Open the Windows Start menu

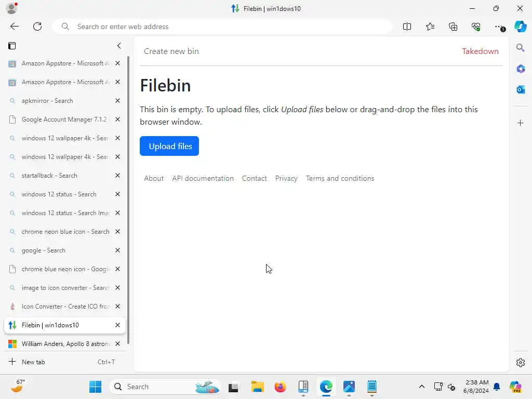pos(96,387)
